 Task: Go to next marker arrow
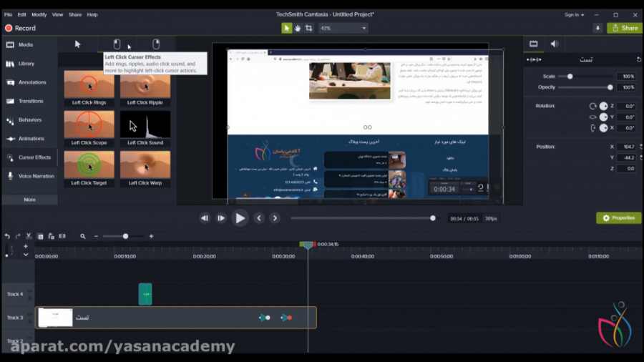click(275, 218)
